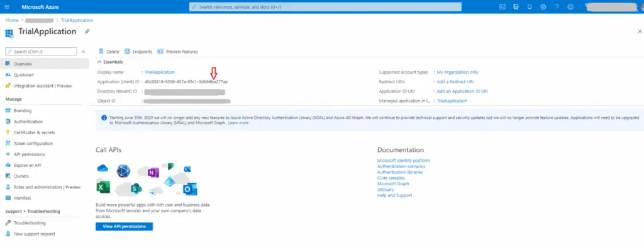Viewport: 644px width, 247px height.
Task: Click the info icon in the ADAL banner
Action: point(104,117)
